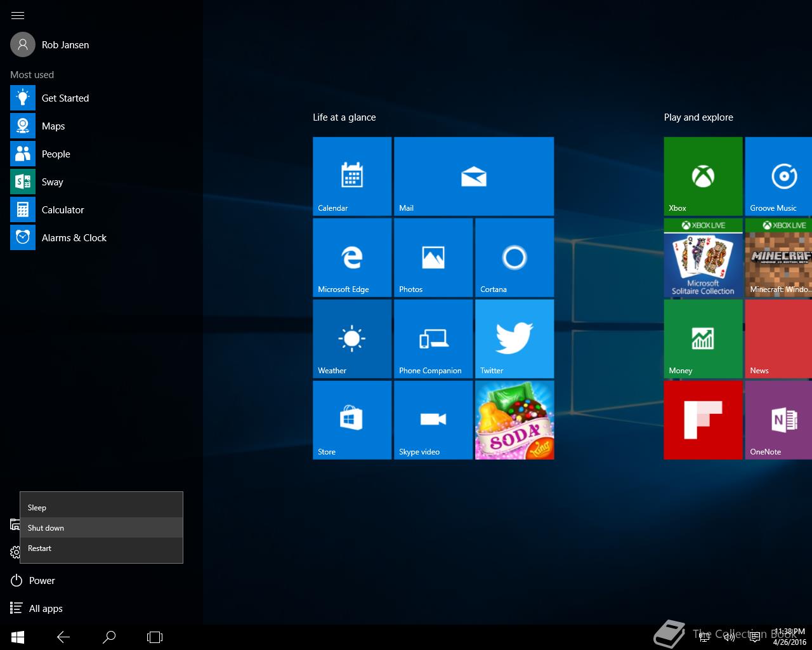
Task: Open the Groove Music tile
Action: [x=778, y=176]
